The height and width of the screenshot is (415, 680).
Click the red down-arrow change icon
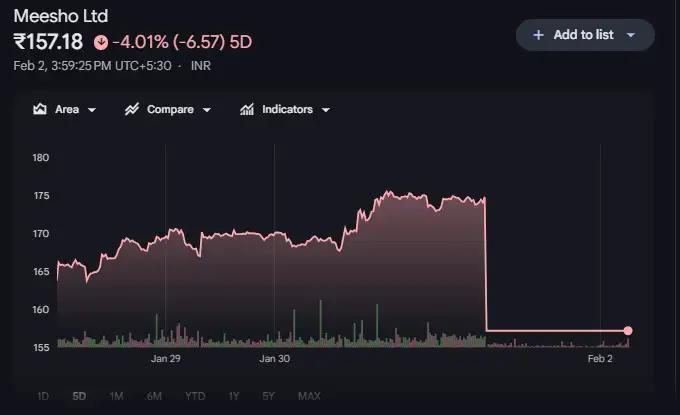[x=100, y=42]
